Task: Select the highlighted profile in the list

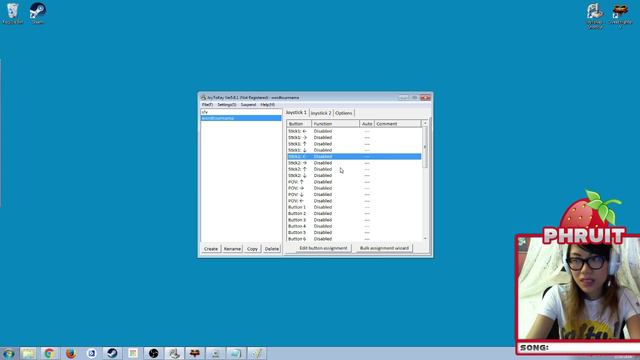Action: pyautogui.click(x=241, y=118)
